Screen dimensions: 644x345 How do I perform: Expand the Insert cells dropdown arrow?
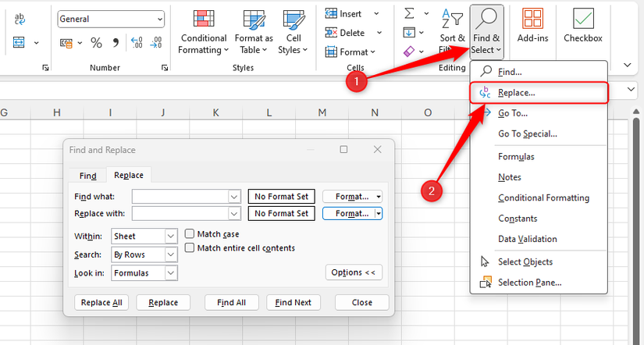click(376, 13)
